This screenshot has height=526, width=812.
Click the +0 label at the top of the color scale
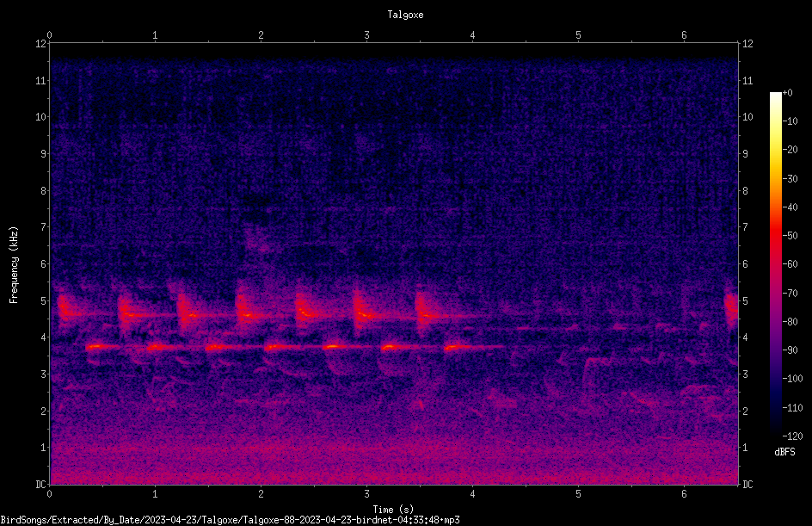pos(787,92)
